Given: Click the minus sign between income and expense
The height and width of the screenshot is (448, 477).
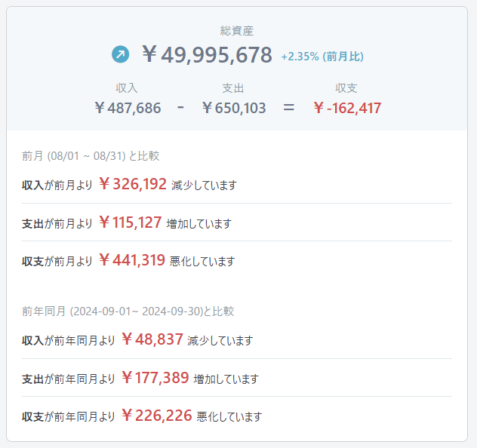Looking at the screenshot, I should [x=180, y=107].
